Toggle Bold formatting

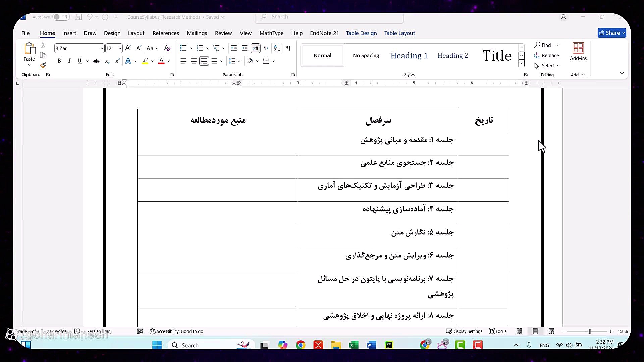point(59,61)
